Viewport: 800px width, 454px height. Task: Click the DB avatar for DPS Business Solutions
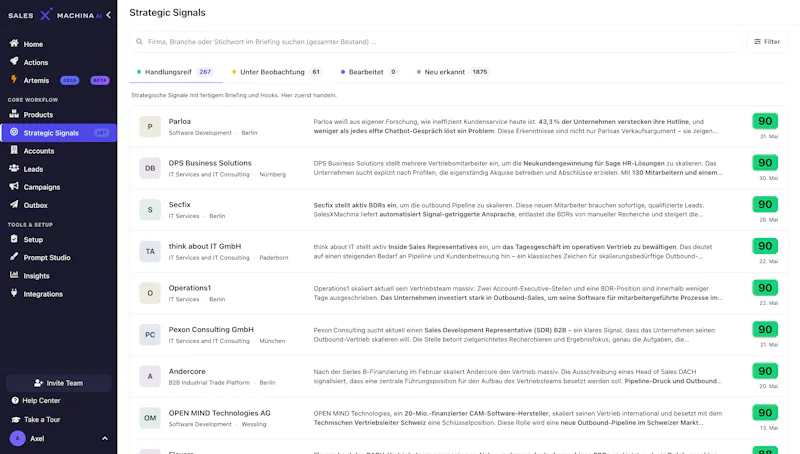point(150,168)
